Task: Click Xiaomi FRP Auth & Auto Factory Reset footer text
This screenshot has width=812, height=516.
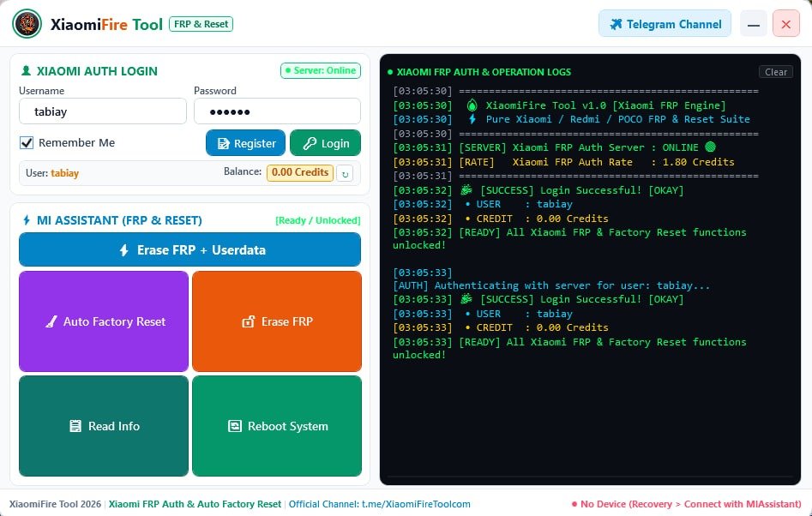Action: tap(195, 504)
